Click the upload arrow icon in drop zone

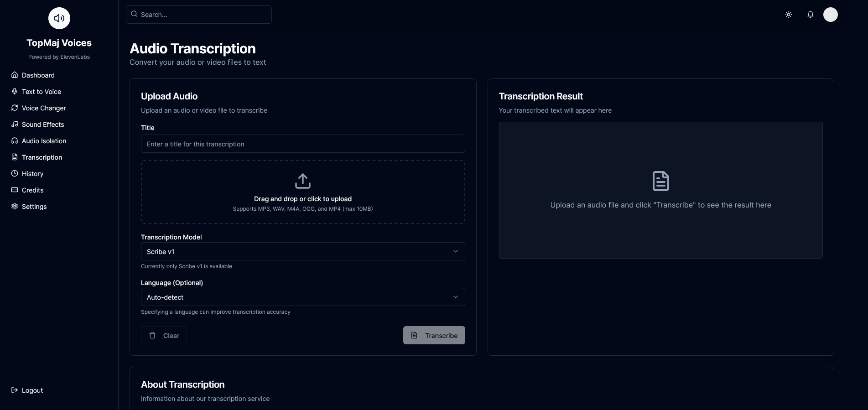[303, 181]
